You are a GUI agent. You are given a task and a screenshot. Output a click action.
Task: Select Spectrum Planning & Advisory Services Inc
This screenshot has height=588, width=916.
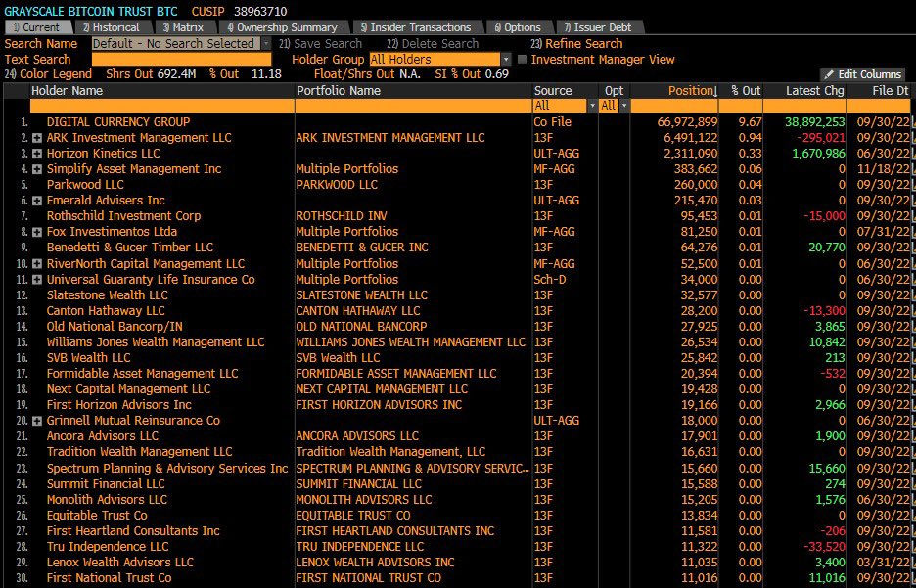167,469
